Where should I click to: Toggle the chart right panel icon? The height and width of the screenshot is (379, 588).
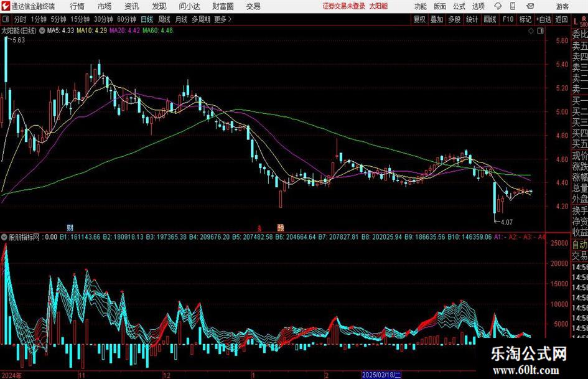point(540,30)
